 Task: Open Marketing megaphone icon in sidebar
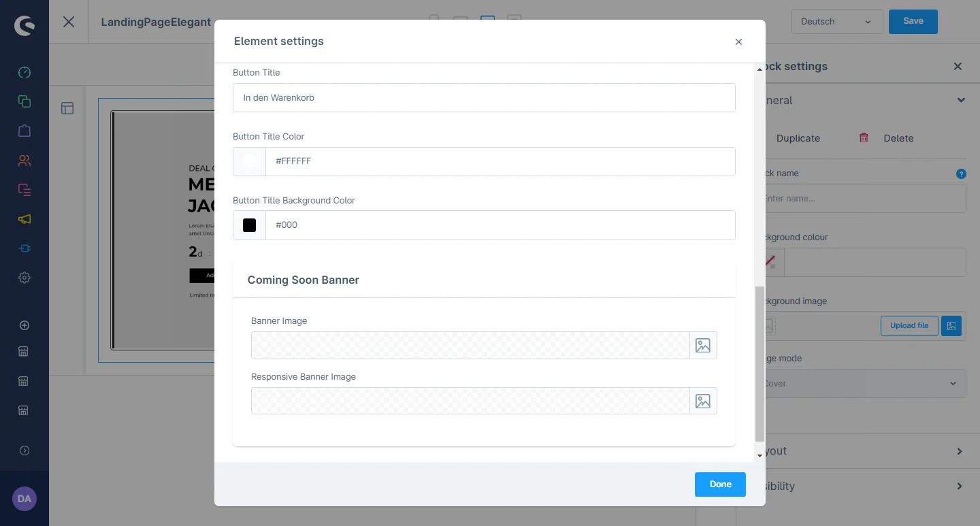pos(24,219)
